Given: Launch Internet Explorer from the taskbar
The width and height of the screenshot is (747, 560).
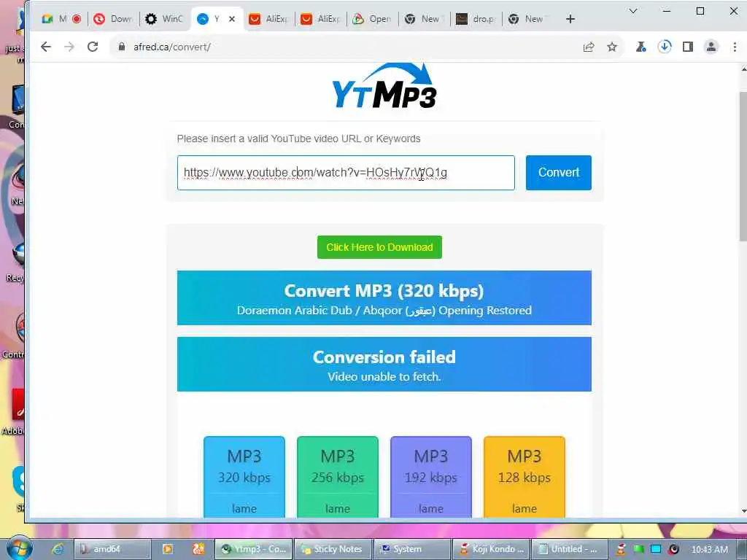Looking at the screenshot, I should coord(58,549).
